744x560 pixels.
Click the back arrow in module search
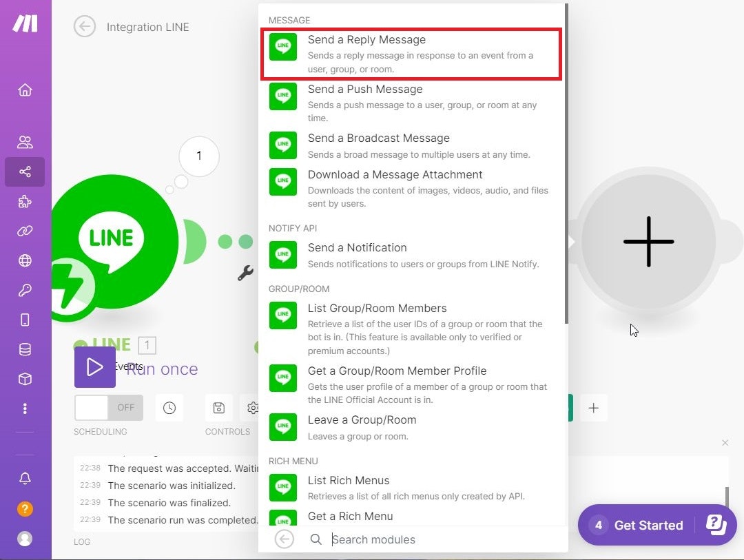285,539
